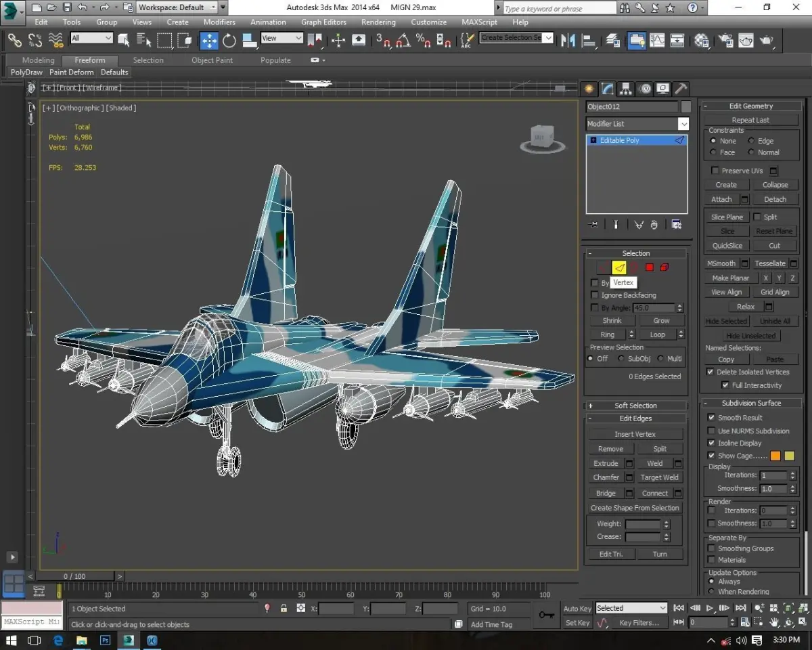Open the Material Editor icon

[x=702, y=40]
